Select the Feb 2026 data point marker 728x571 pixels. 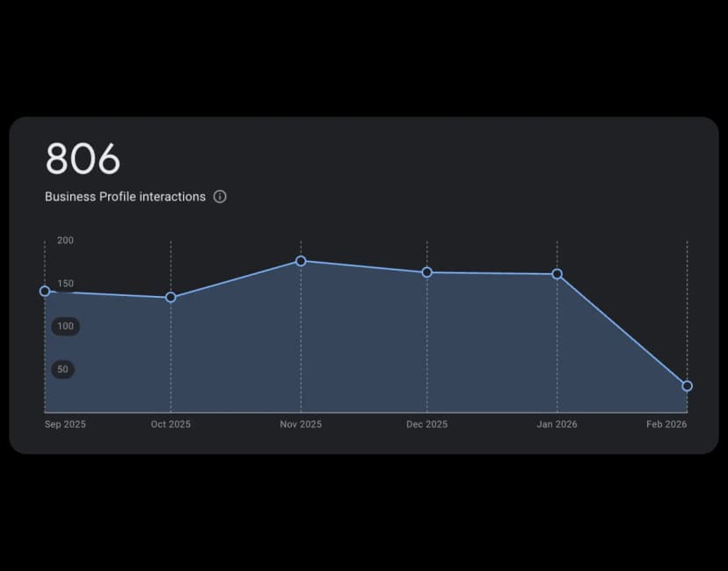(x=687, y=385)
